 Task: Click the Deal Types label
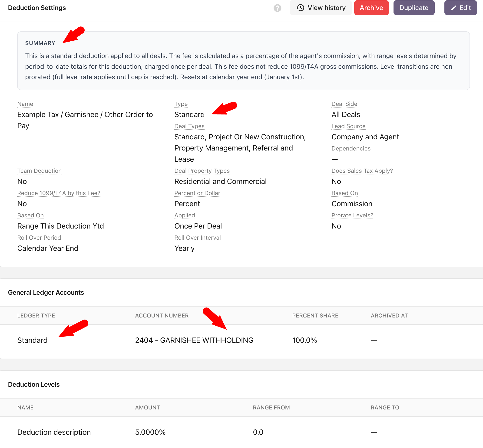click(x=189, y=126)
